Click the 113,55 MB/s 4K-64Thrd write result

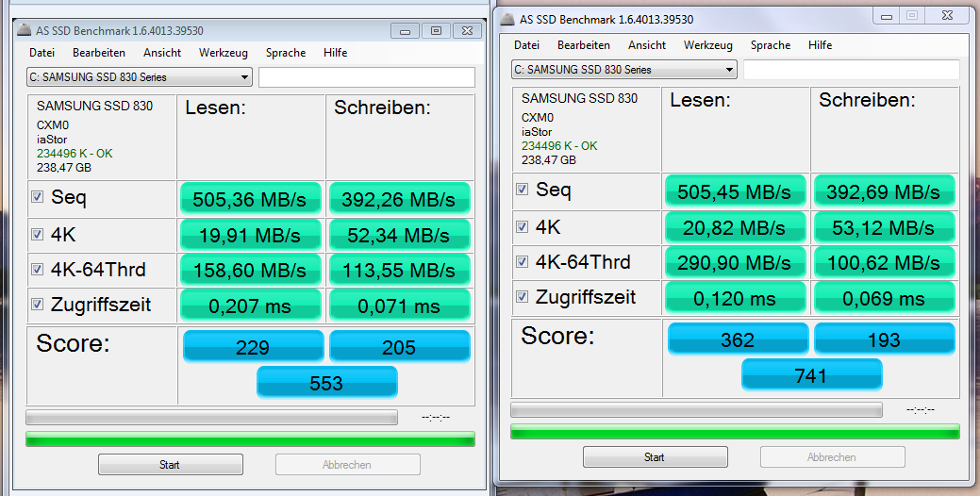[399, 271]
